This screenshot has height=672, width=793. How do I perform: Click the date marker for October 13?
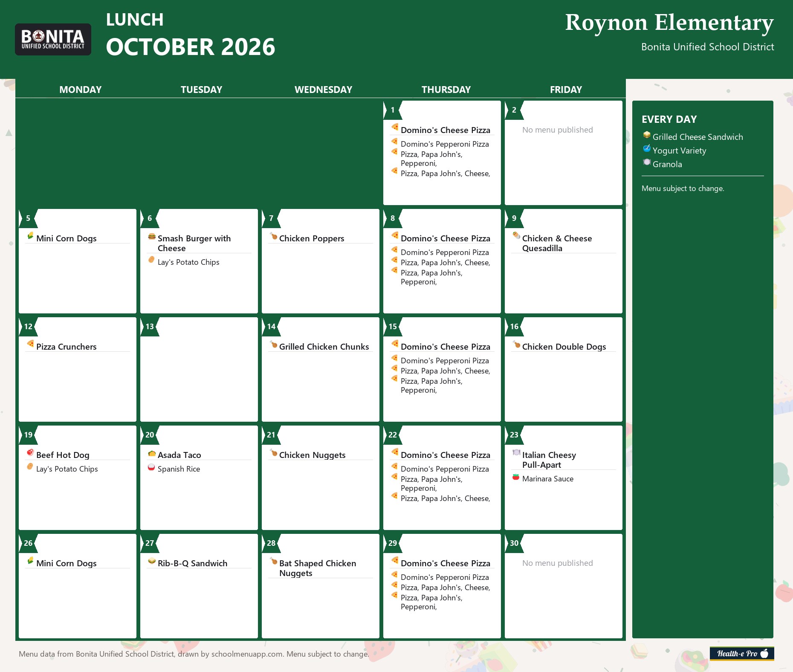(149, 327)
